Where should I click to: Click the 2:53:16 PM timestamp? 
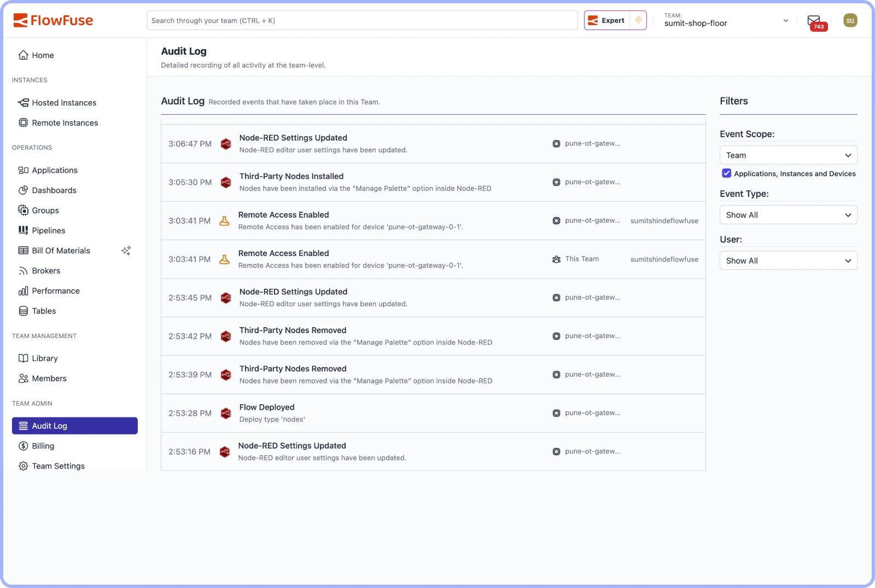(x=189, y=452)
